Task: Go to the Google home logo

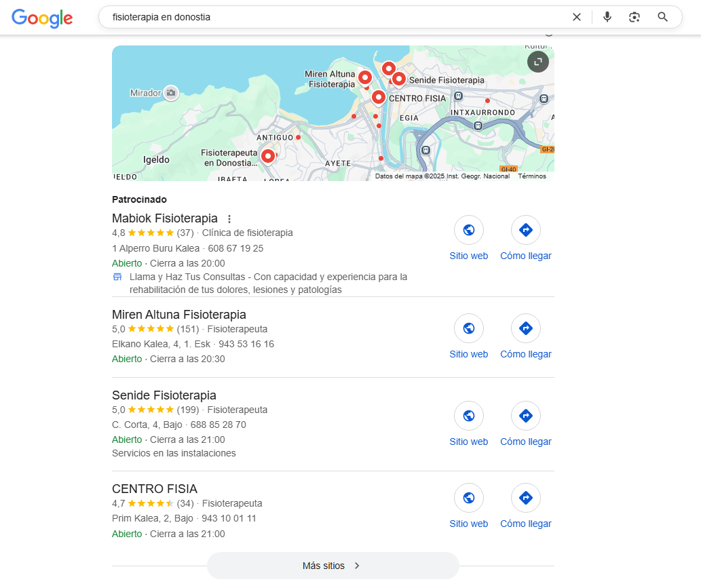Action: pyautogui.click(x=42, y=18)
